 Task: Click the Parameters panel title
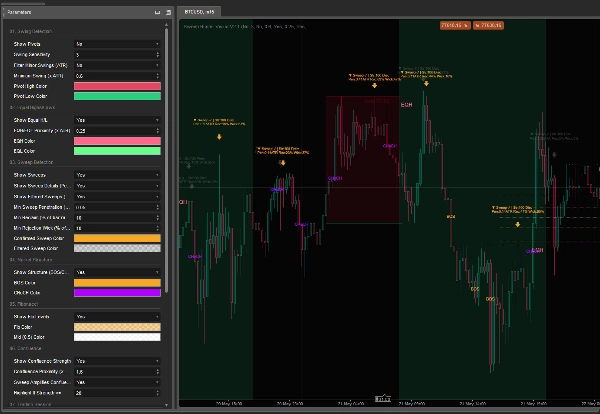pyautogui.click(x=19, y=12)
